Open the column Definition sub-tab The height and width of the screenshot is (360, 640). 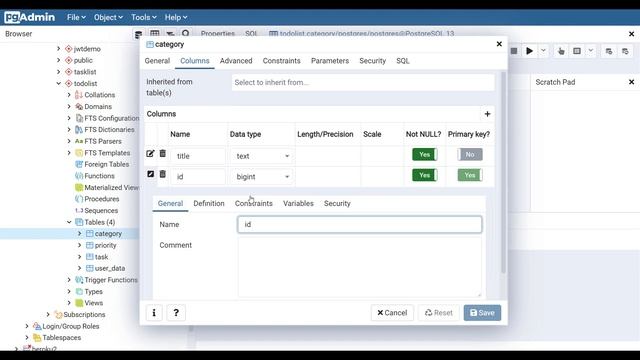(x=209, y=203)
